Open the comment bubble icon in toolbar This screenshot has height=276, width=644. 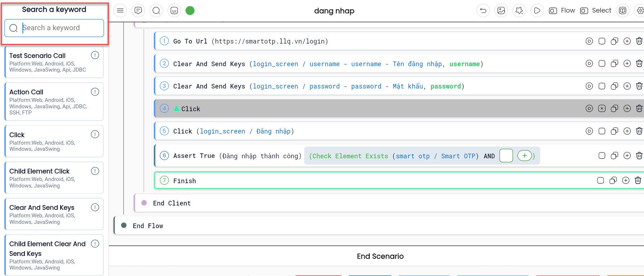click(138, 11)
